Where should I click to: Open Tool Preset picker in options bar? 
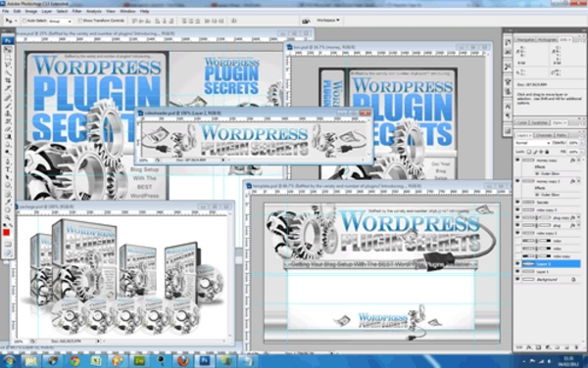pos(11,21)
